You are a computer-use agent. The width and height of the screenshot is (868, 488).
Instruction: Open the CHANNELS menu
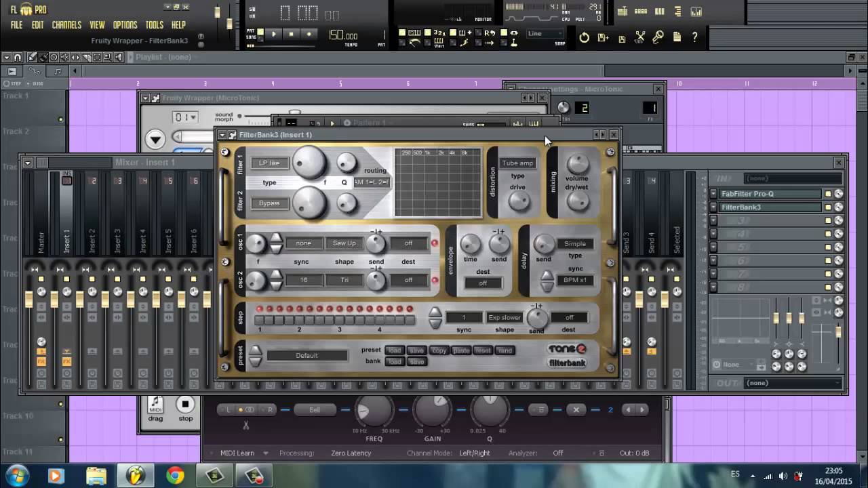[x=66, y=25]
